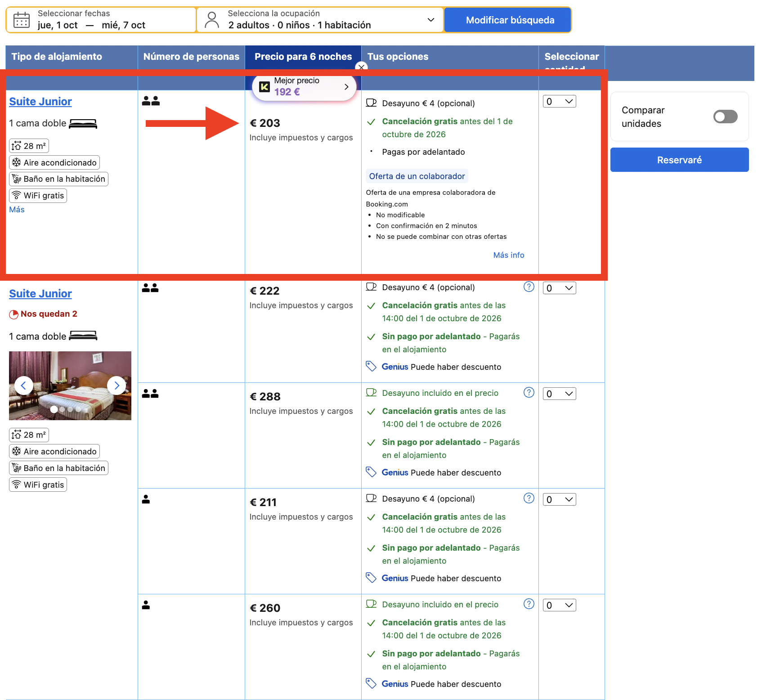
Task: Click the Genius tag icon in € 222 row
Action: coord(371,367)
